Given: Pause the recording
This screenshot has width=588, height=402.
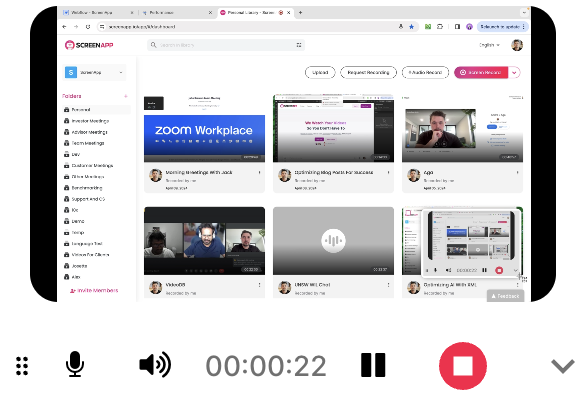Looking at the screenshot, I should click(x=373, y=365).
